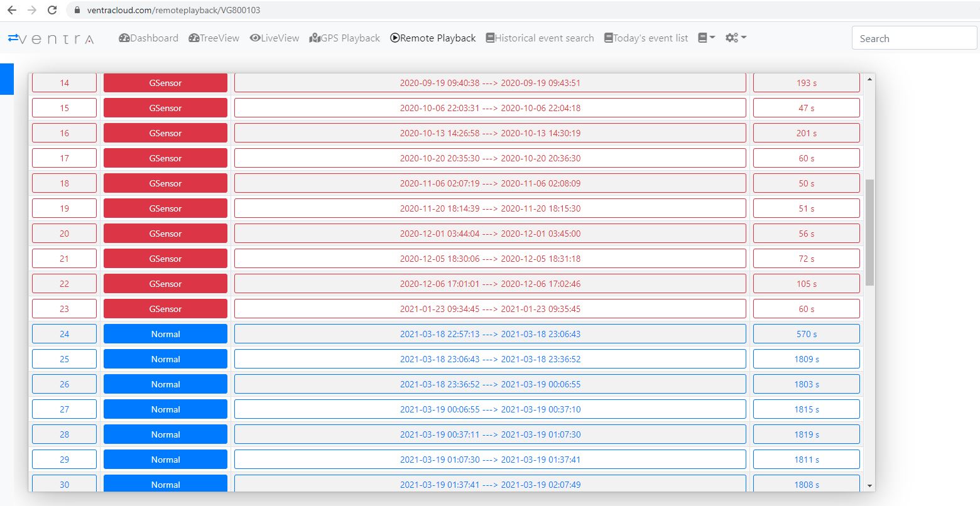Click the site lock icon in address bar
The height and width of the screenshot is (506, 980).
click(77, 10)
